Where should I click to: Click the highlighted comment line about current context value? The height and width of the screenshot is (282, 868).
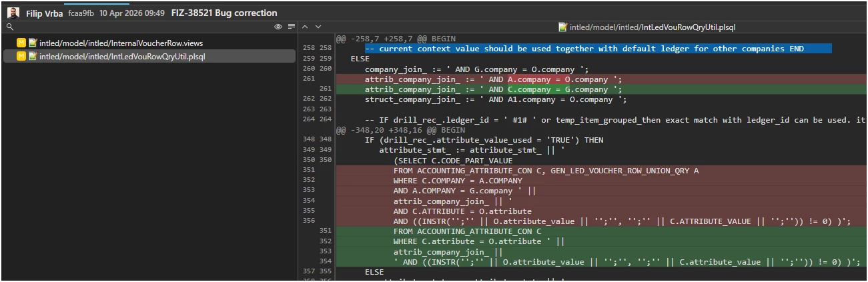coord(584,49)
